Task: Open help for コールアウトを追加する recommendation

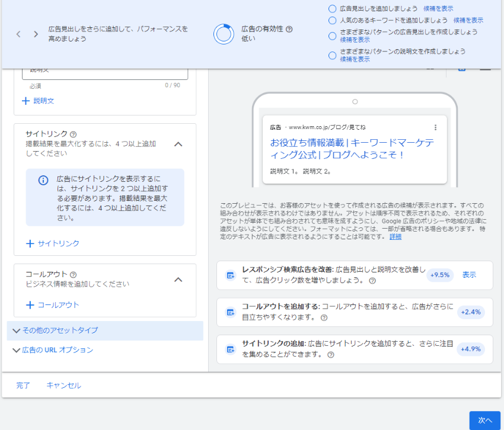Action: point(324,317)
